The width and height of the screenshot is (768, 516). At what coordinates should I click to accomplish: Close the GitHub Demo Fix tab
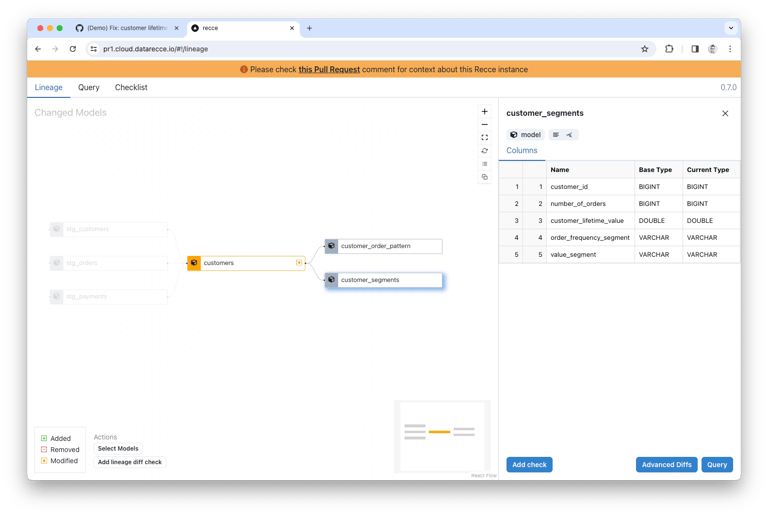(176, 28)
